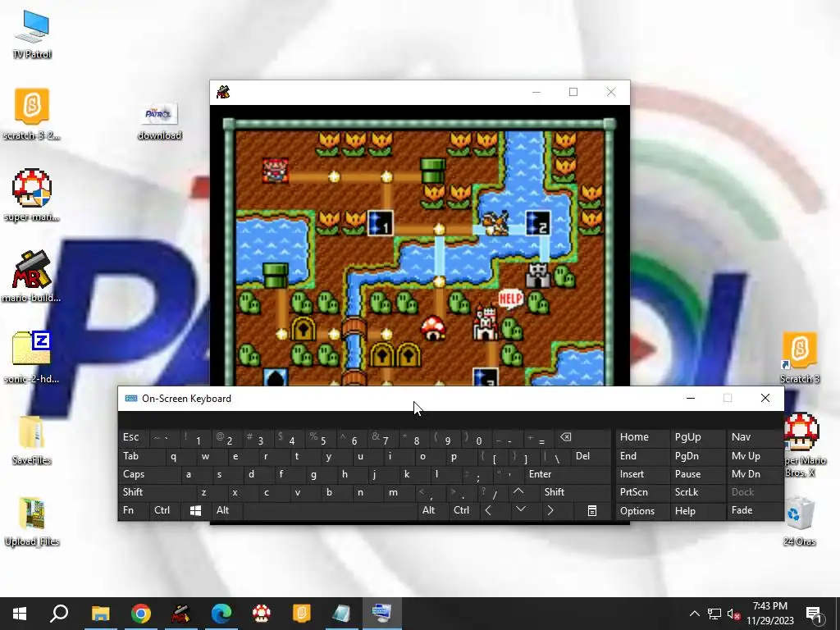The image size is (840, 630).
Task: Click the taskbar clock showing 7:43 PM
Action: (x=769, y=614)
